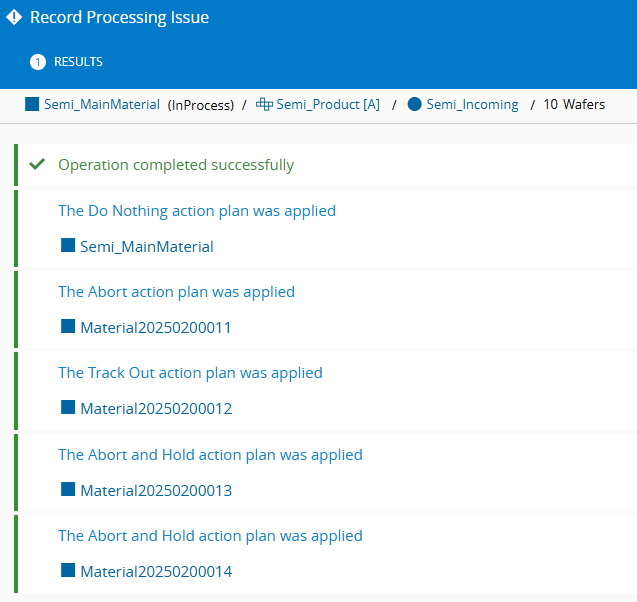Image resolution: width=637 pixels, height=602 pixels.
Task: Click the Material20250200013 square icon
Action: point(68,489)
